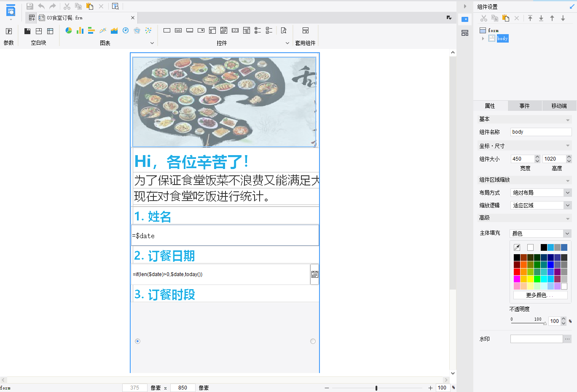577x392 pixels.
Task: Add a checkbox group widget
Action: pos(269,30)
